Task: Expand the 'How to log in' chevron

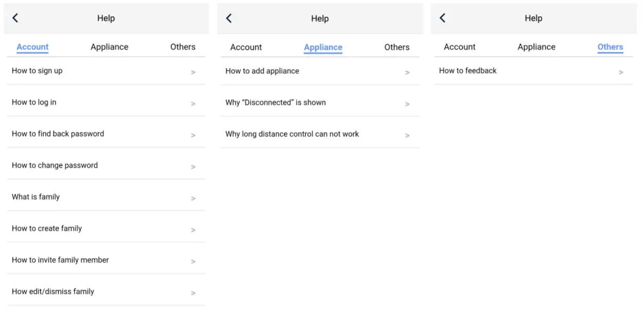Action: click(x=193, y=104)
